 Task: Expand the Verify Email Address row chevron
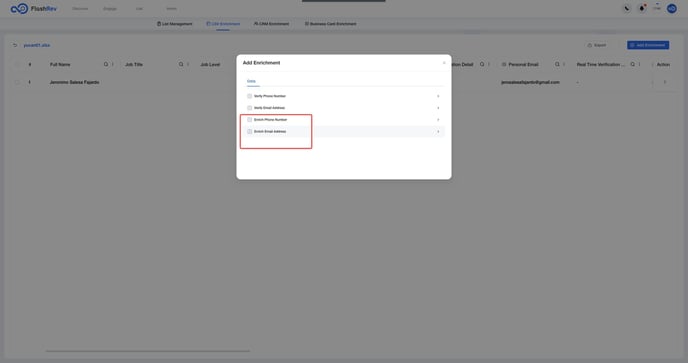[x=438, y=108]
